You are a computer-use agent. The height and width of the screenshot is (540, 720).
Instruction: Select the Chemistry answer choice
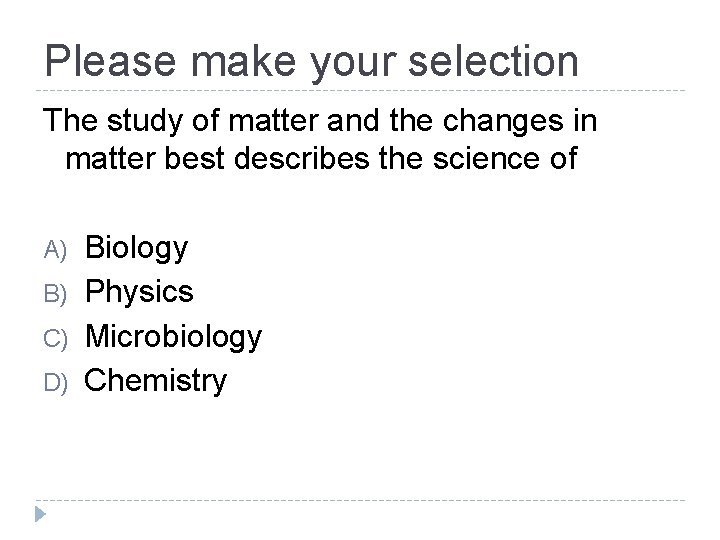156,380
